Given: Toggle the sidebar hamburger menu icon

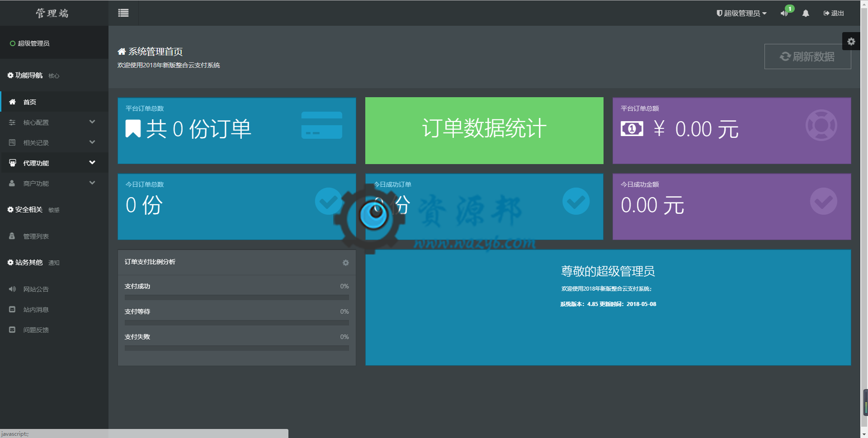Looking at the screenshot, I should (123, 13).
